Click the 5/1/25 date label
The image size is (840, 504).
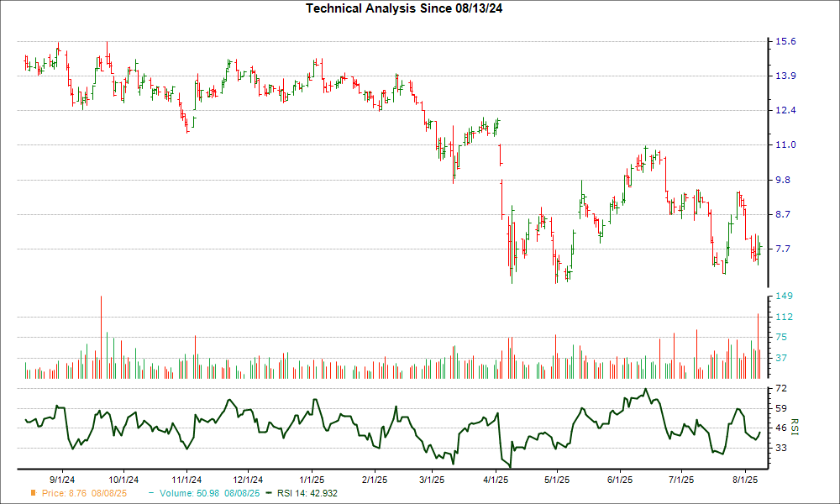tap(557, 480)
